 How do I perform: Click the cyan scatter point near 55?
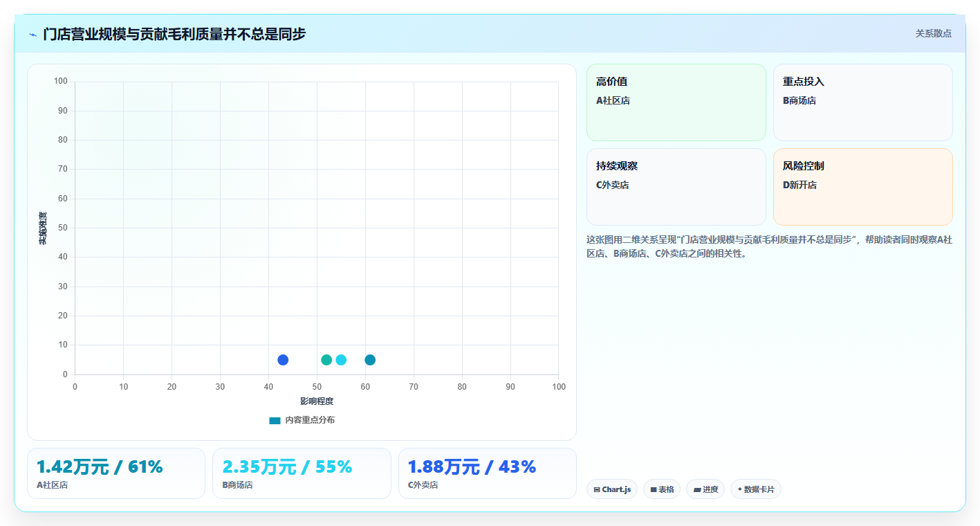[x=341, y=360]
